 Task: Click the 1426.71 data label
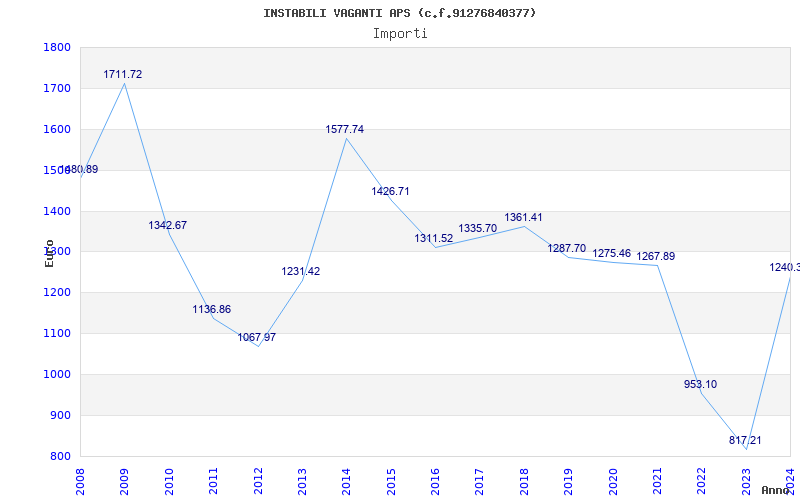[x=390, y=191]
